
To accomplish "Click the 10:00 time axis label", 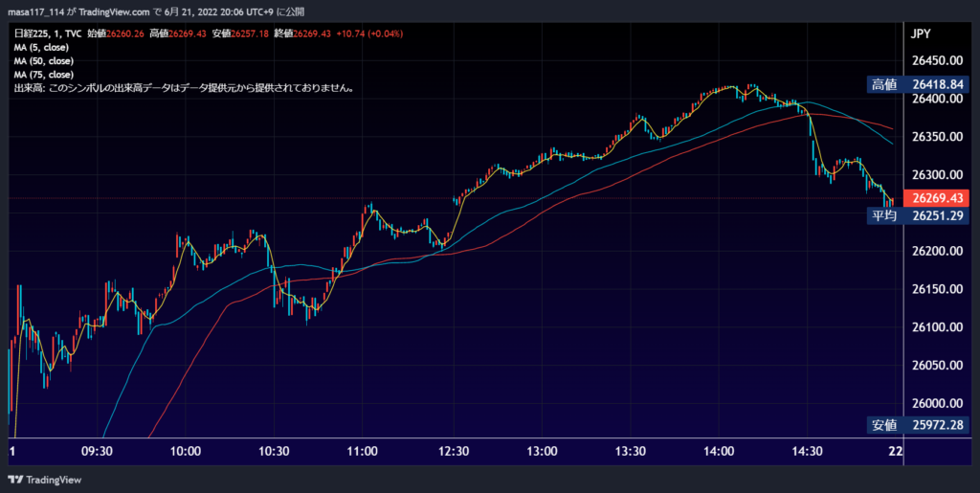I will [185, 452].
